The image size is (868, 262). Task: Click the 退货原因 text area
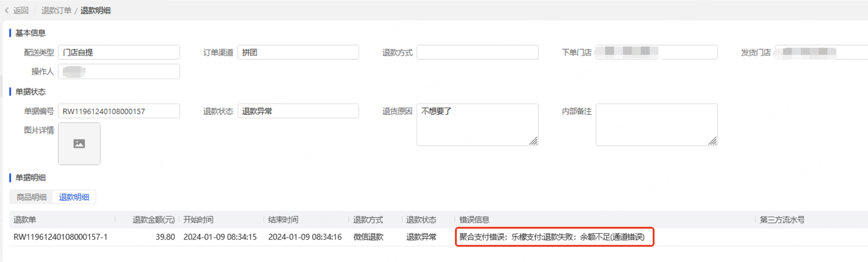477,125
